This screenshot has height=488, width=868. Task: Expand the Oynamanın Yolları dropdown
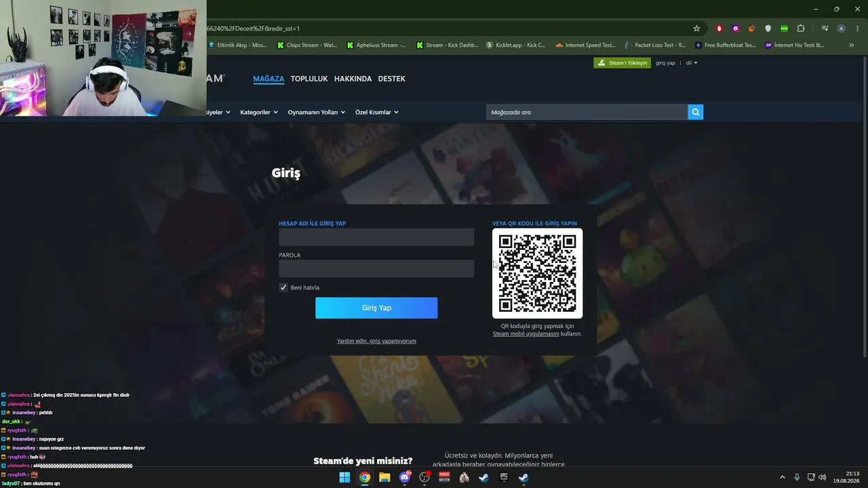(x=317, y=113)
